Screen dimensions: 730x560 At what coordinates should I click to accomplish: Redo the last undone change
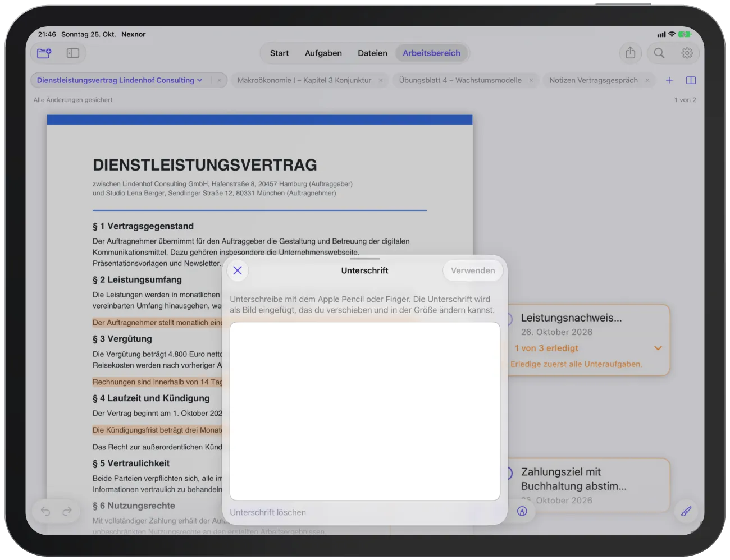coord(67,511)
